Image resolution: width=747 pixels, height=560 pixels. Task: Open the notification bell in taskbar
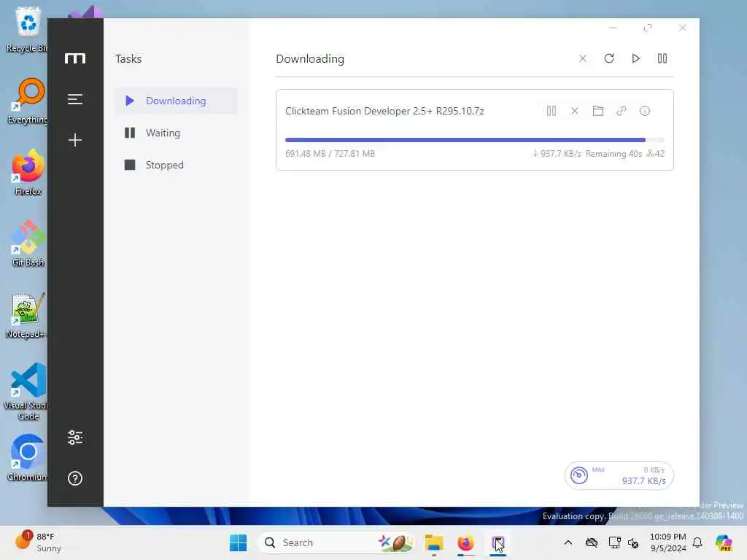click(x=697, y=542)
